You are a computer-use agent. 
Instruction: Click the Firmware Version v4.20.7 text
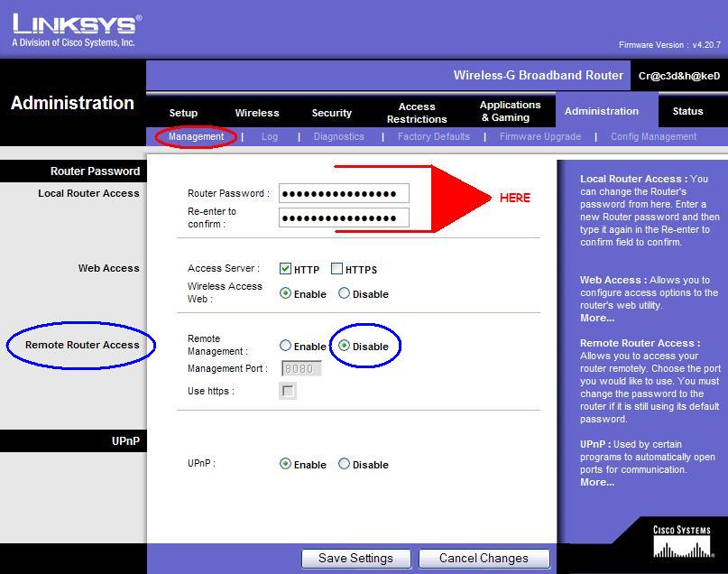(669, 45)
